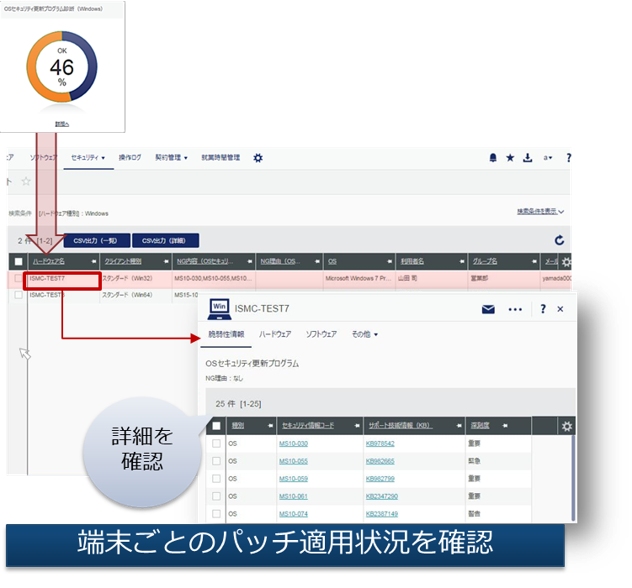
Task: Toggle select-all checkbox in security table header
Action: point(216,426)
